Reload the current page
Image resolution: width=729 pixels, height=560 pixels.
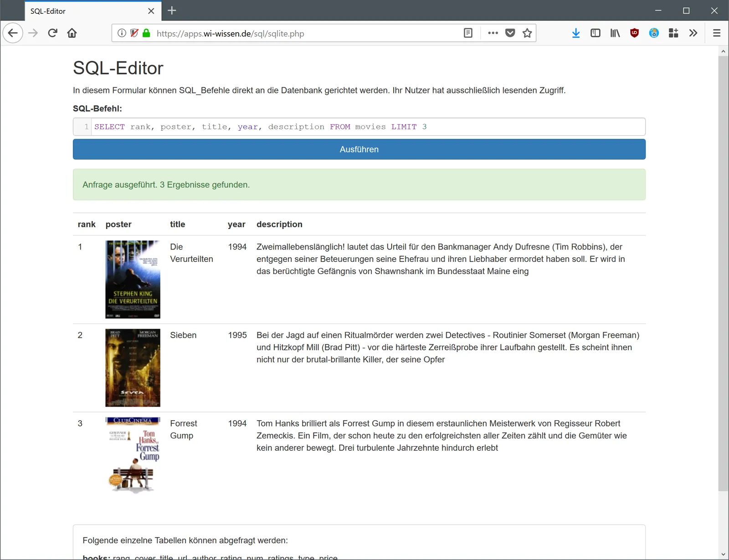(x=52, y=33)
